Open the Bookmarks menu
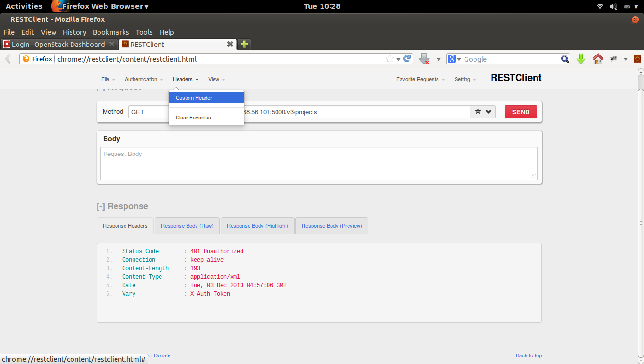The height and width of the screenshot is (364, 644). [111, 32]
